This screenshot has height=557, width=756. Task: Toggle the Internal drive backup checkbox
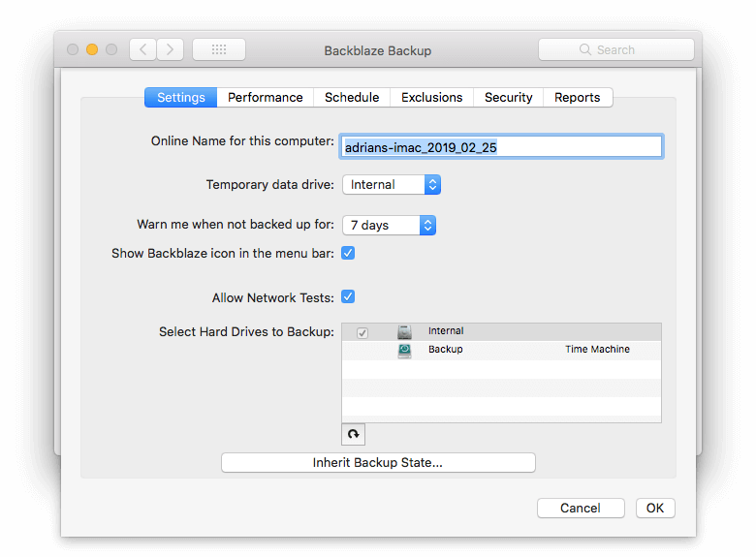point(362,332)
